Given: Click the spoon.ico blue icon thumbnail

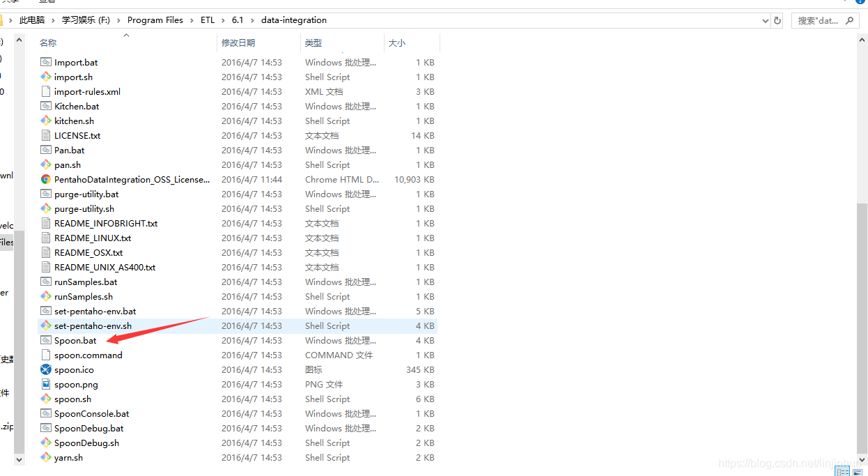Looking at the screenshot, I should pyautogui.click(x=46, y=369).
